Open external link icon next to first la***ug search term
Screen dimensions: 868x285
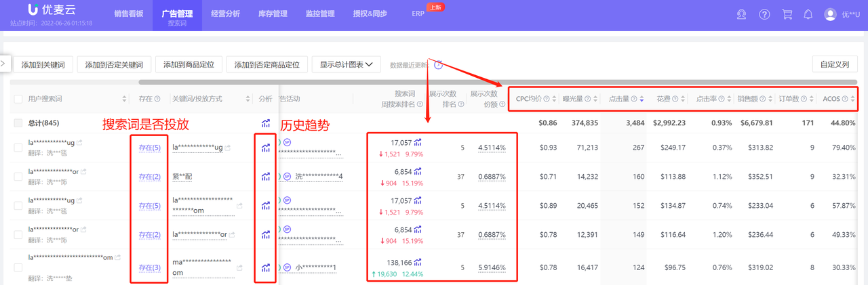click(80, 143)
